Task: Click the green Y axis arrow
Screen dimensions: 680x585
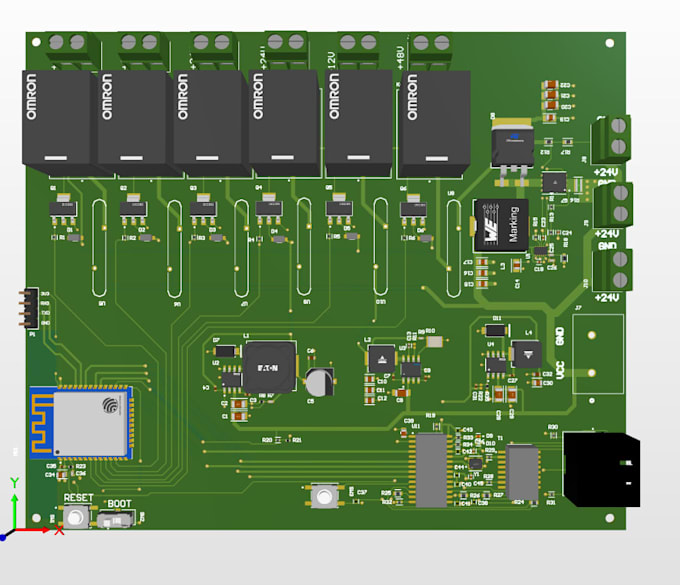Action: pyautogui.click(x=15, y=511)
